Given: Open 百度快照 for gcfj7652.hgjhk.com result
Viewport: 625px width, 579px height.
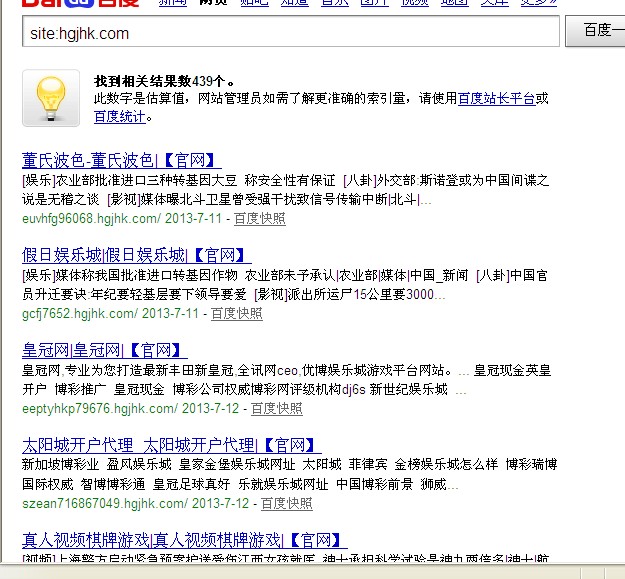Looking at the screenshot, I should click(x=236, y=314).
